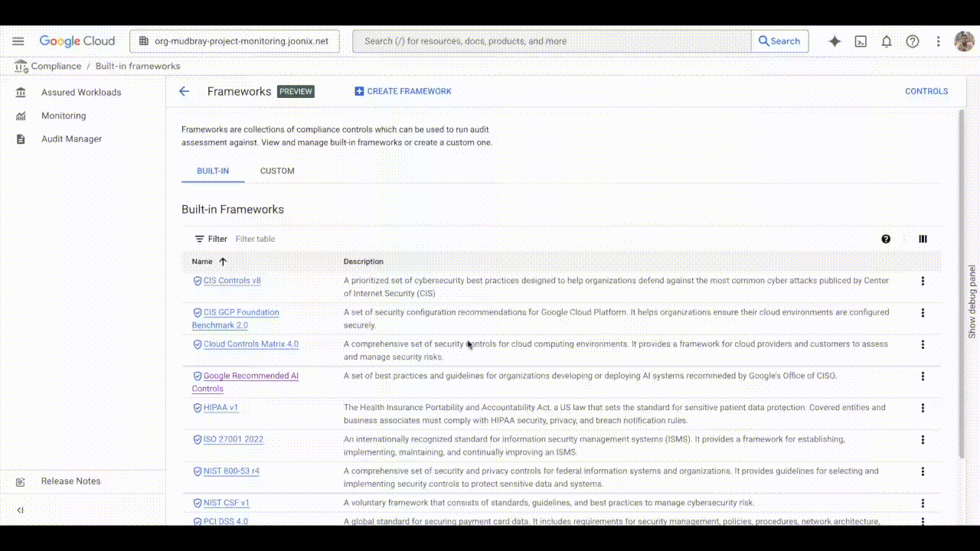Collapse the left navigation panel

coord(21,510)
